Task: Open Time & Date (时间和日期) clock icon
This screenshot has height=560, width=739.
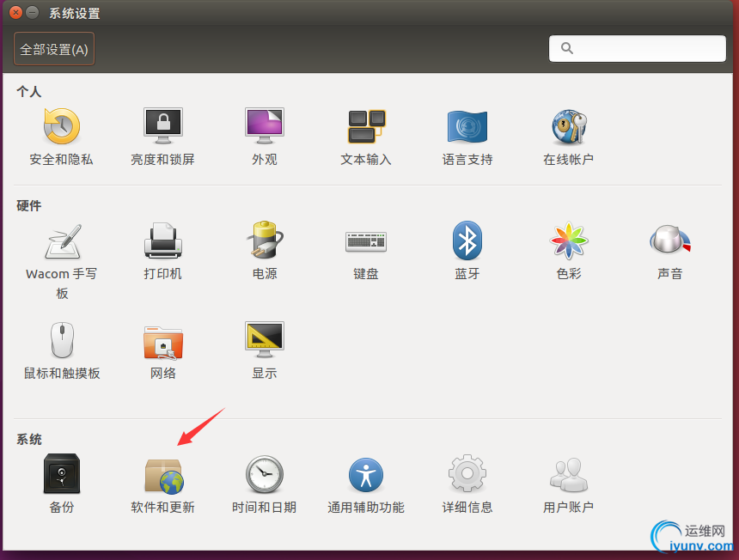Action: pyautogui.click(x=265, y=474)
